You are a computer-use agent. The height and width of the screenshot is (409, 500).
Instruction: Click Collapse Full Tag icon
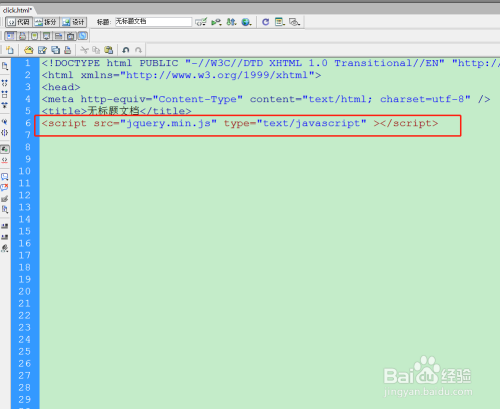click(5, 83)
